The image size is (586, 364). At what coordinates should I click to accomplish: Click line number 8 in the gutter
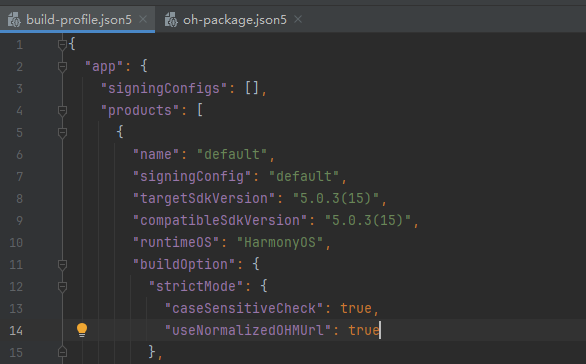[x=19, y=199]
